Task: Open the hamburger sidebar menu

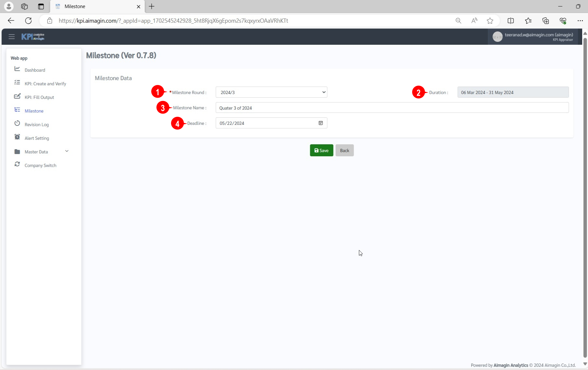Action: tap(12, 37)
